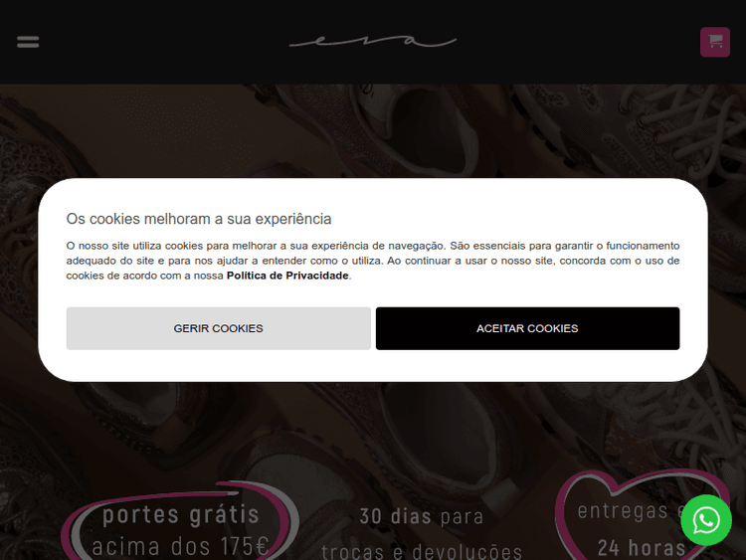This screenshot has height=560, width=746.
Task: Click the 'trocas e devoluções' text
Action: coord(422,551)
